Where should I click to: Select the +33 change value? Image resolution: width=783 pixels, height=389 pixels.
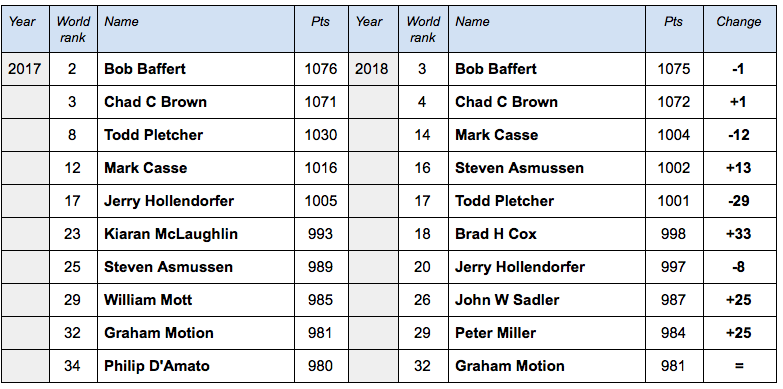[x=739, y=234]
